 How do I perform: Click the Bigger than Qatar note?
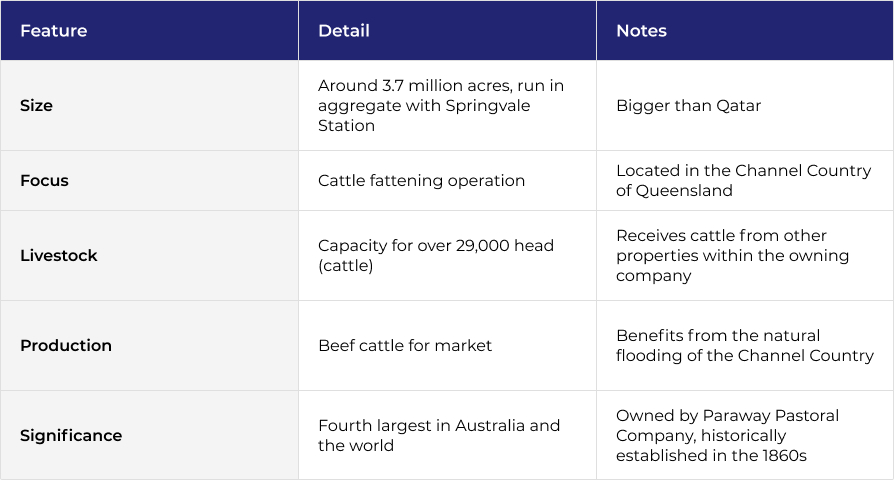[x=688, y=105]
